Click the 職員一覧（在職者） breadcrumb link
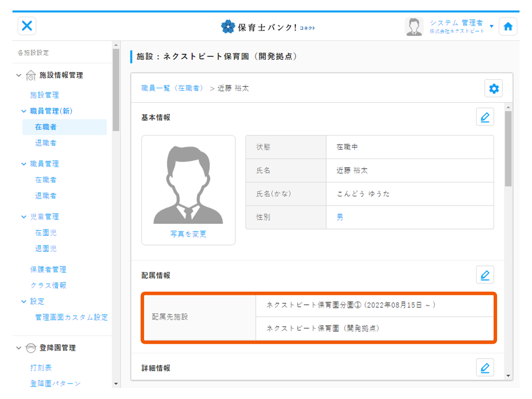The width and height of the screenshot is (532, 399). point(173,88)
